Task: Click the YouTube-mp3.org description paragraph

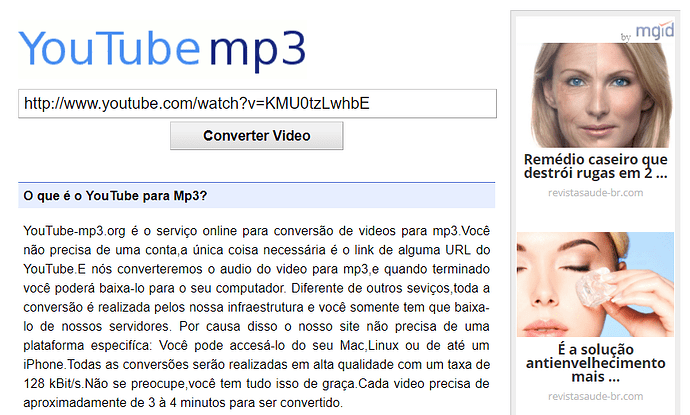Action: pos(257,316)
